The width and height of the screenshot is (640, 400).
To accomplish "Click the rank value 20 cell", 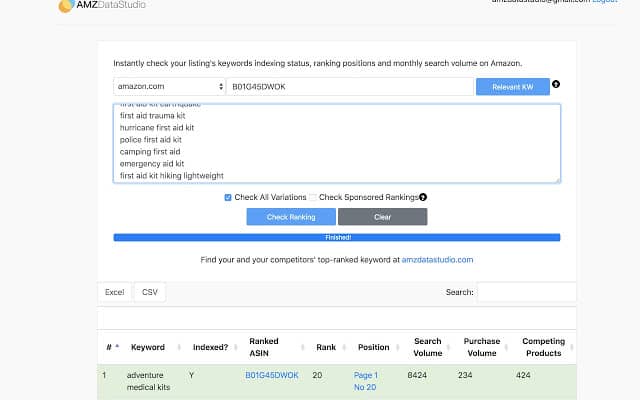I will (x=317, y=375).
